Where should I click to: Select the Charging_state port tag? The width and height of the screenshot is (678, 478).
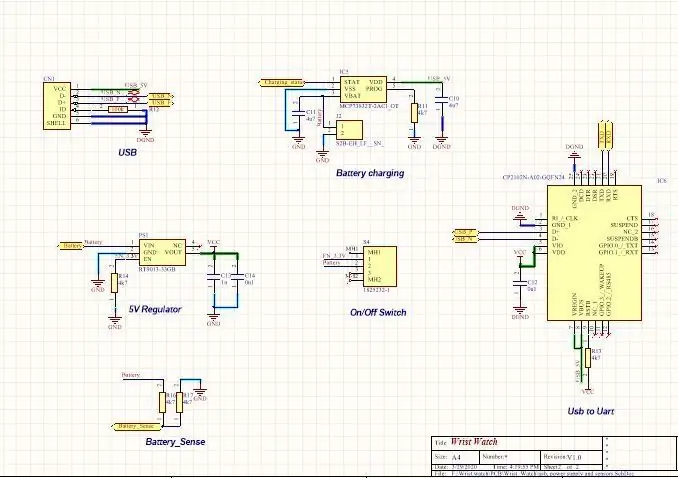click(282, 82)
